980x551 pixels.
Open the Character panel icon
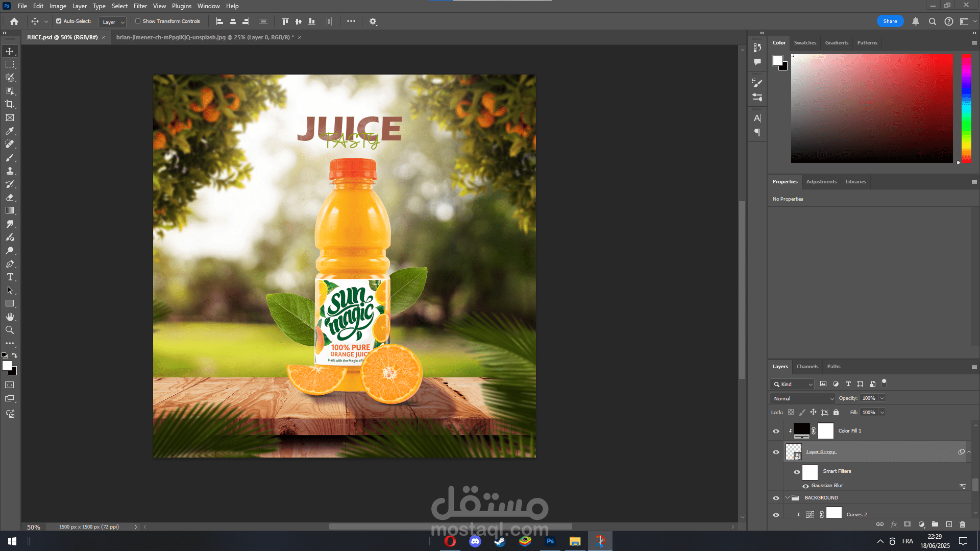(x=757, y=118)
